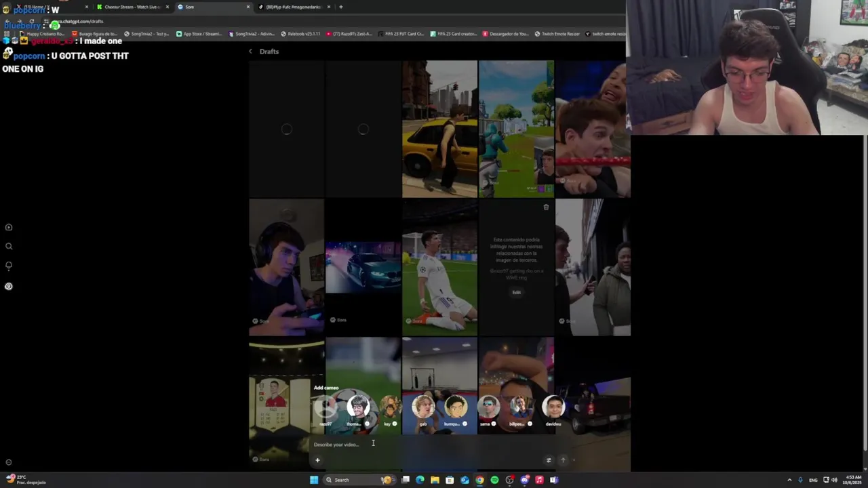The image size is (868, 488).
Task: Show hidden system tray icons
Action: click(789, 480)
